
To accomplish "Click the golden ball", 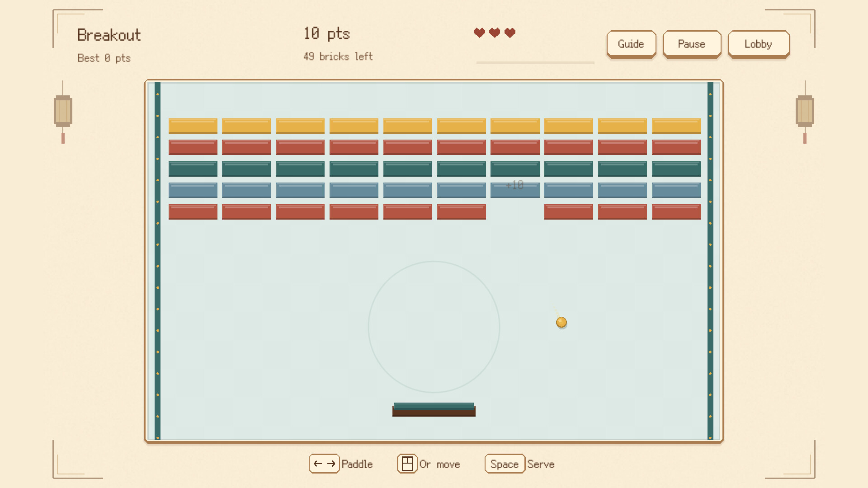I will (x=561, y=322).
